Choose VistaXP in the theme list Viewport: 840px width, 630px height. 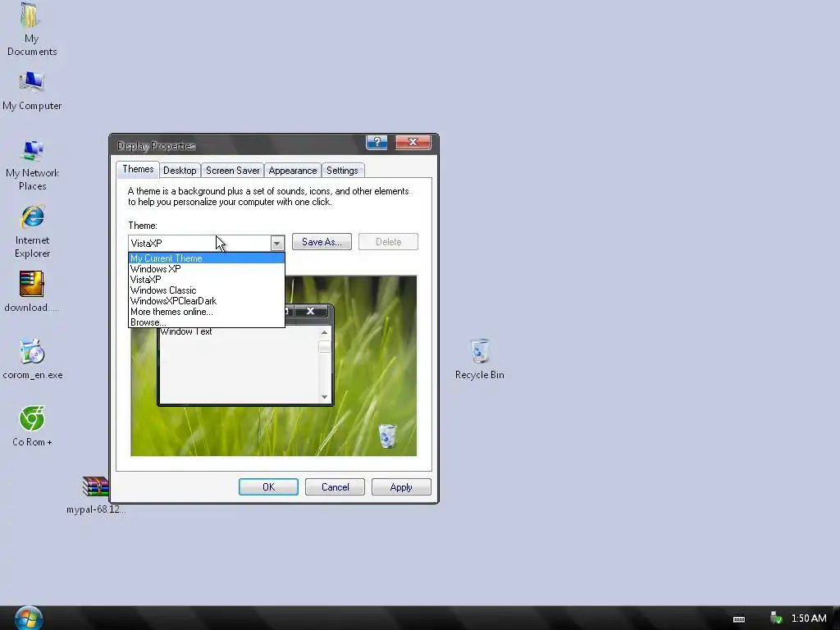(x=206, y=280)
